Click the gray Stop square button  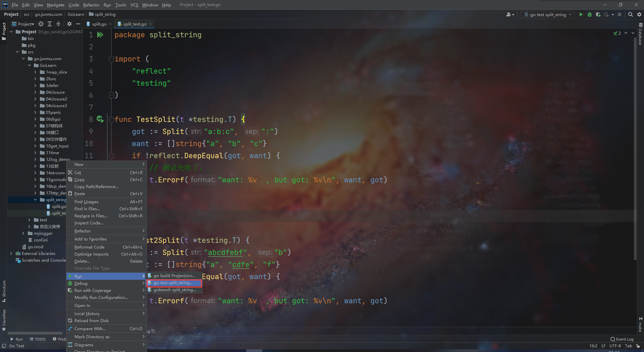point(620,14)
